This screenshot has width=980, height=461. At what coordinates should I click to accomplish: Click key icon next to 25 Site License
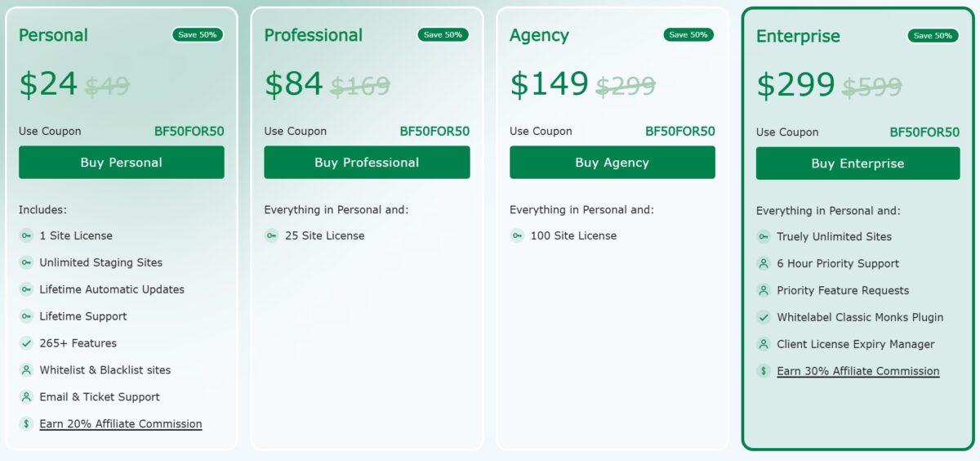tap(271, 235)
